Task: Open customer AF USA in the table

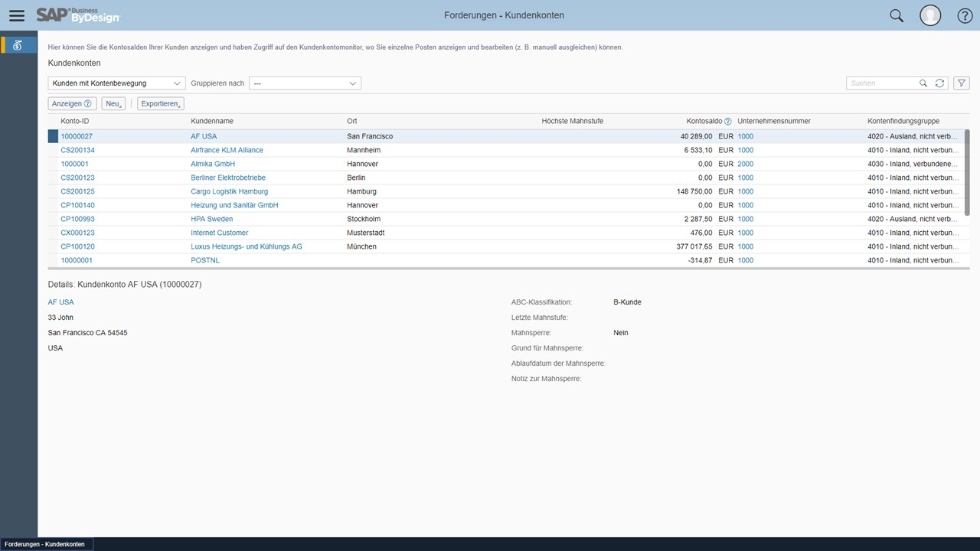Action: coord(204,136)
